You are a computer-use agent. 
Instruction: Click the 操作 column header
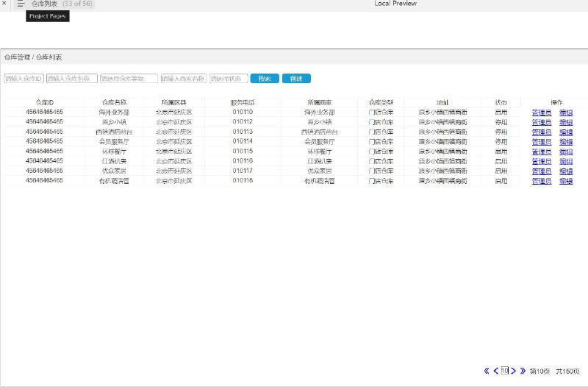(x=556, y=102)
